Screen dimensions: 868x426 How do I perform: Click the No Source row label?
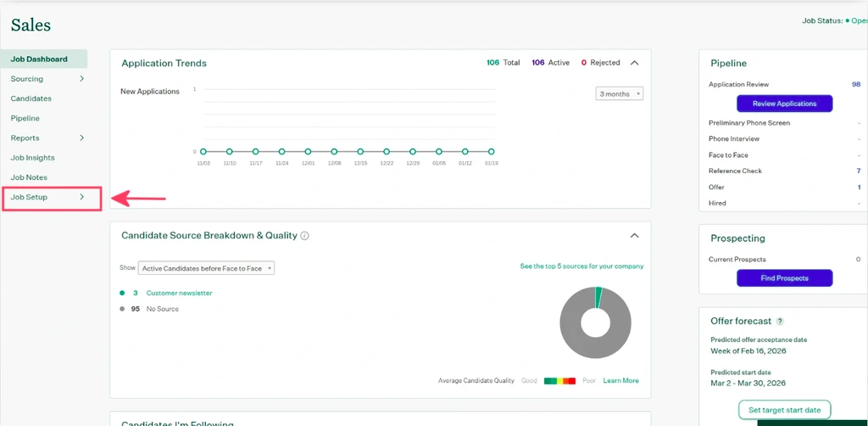click(x=162, y=309)
